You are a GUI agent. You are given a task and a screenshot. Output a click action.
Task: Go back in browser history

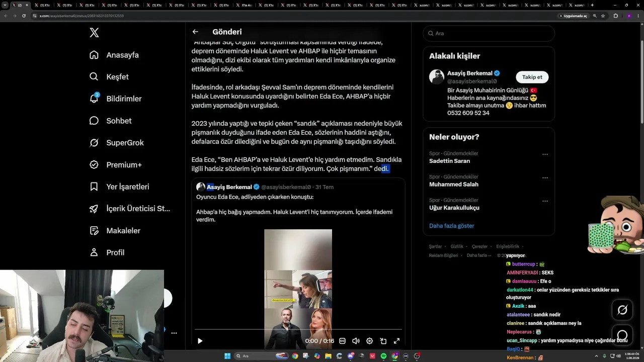pos(6,16)
